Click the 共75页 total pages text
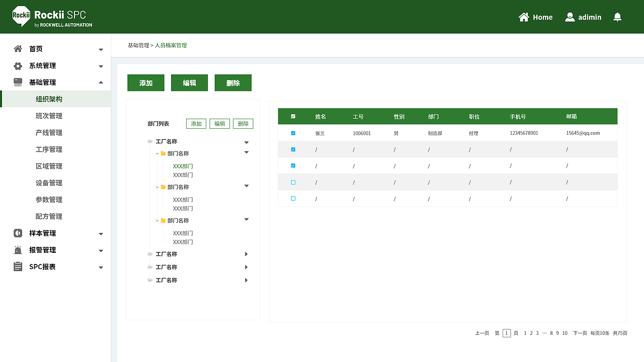The width and height of the screenshot is (644, 362). pyautogui.click(x=620, y=333)
